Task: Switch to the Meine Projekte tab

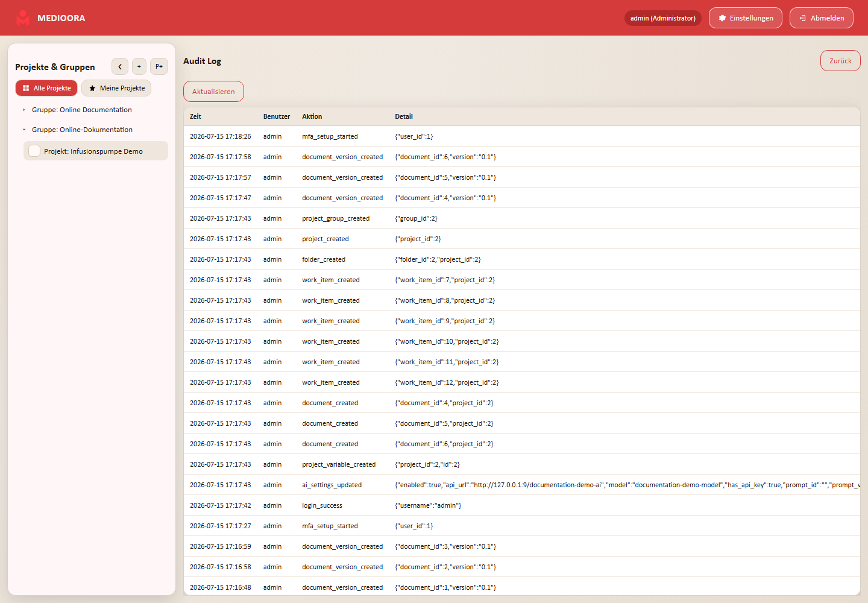Action: (116, 88)
